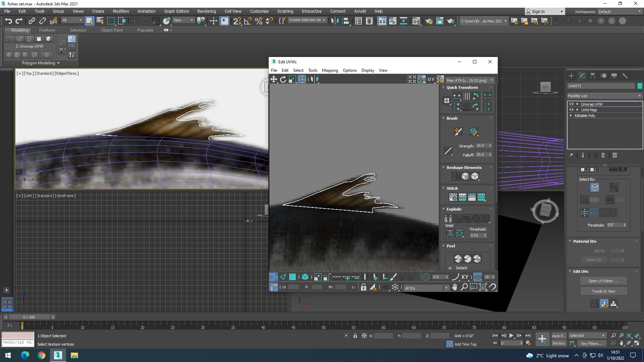Image resolution: width=644 pixels, height=362 pixels.
Task: Toggle visibility of UVW Map modifier
Action: (572, 110)
